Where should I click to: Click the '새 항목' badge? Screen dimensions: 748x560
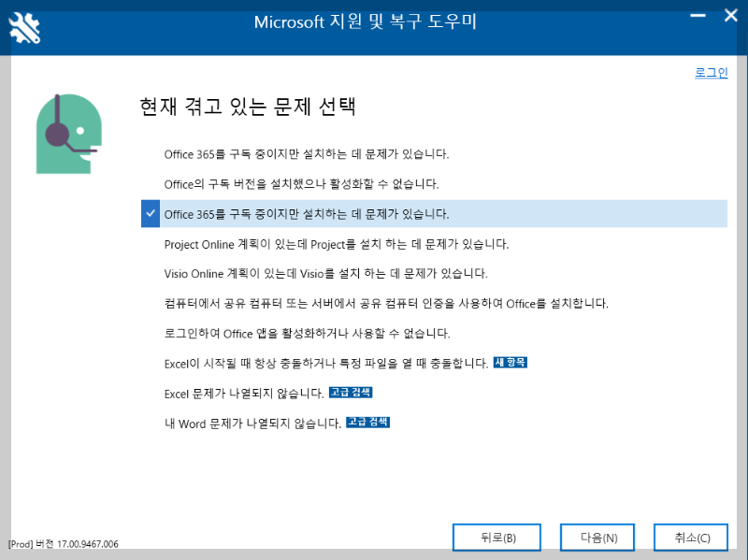pos(510,362)
